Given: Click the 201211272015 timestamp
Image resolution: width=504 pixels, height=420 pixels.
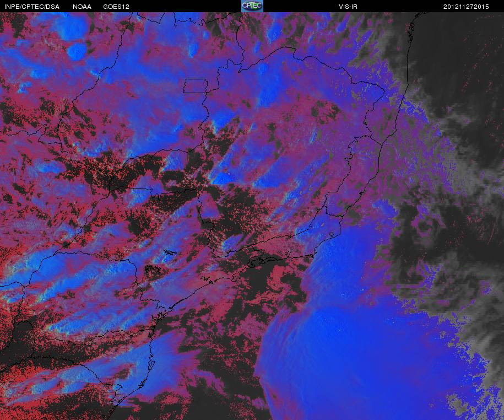Looking at the screenshot, I should point(466,7).
